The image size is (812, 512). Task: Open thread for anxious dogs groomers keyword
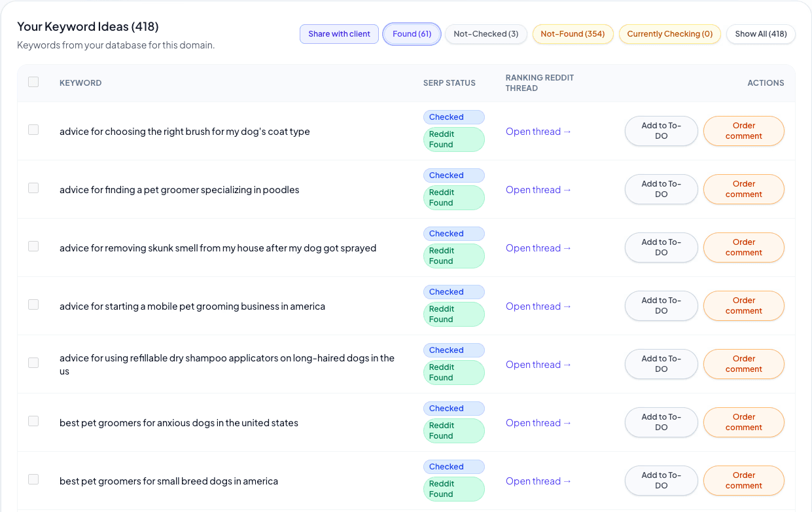[538, 423]
